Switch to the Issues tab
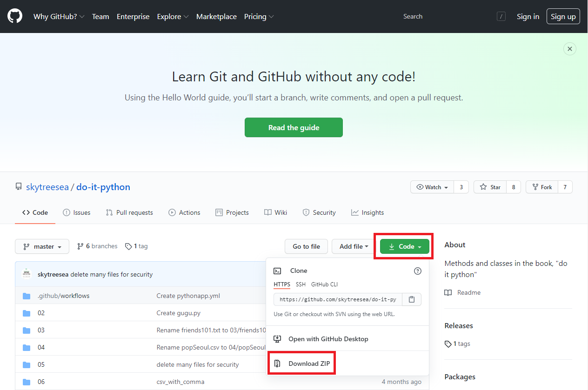The width and height of the screenshot is (588, 390). (77, 212)
